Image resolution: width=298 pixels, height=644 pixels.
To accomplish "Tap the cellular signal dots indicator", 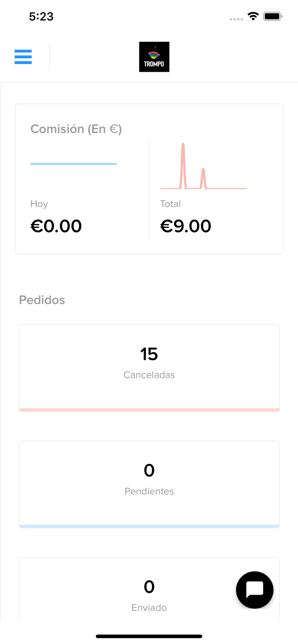I will coord(236,18).
